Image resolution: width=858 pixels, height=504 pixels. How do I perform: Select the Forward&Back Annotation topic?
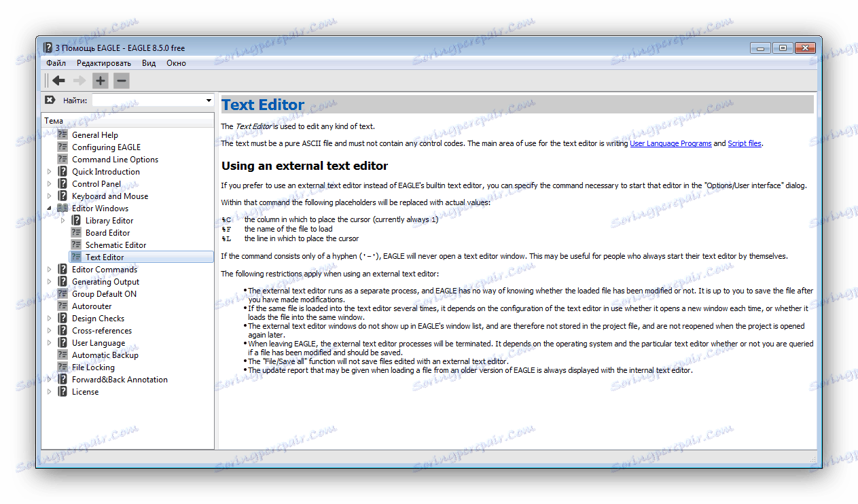point(120,379)
